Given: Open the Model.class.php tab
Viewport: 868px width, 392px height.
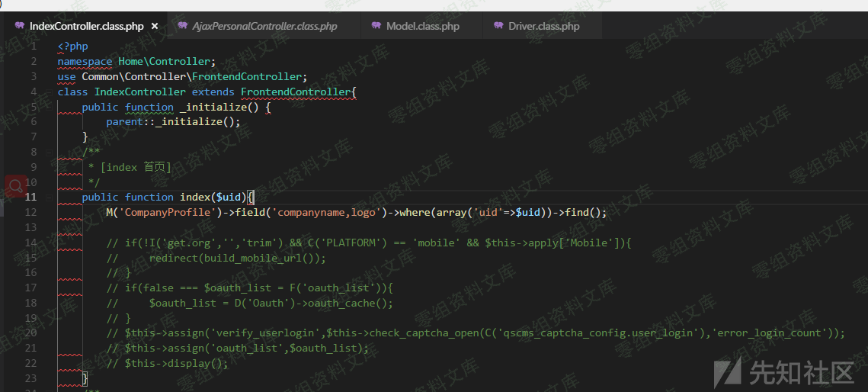Looking at the screenshot, I should 422,26.
